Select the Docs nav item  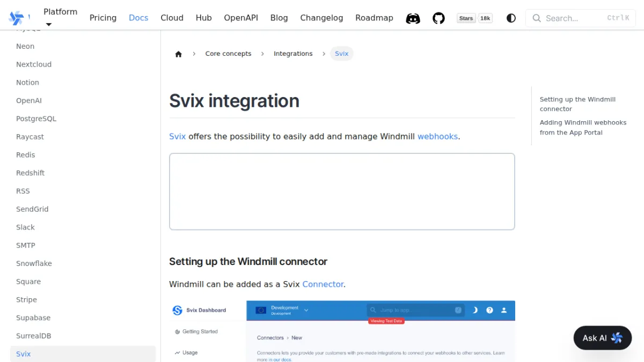pos(138,18)
